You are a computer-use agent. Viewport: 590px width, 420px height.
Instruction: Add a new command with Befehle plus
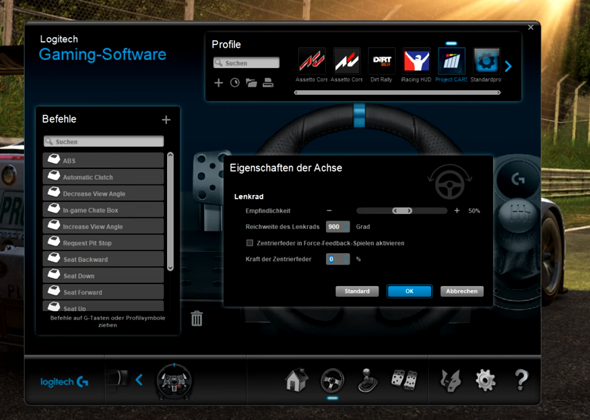tap(166, 120)
